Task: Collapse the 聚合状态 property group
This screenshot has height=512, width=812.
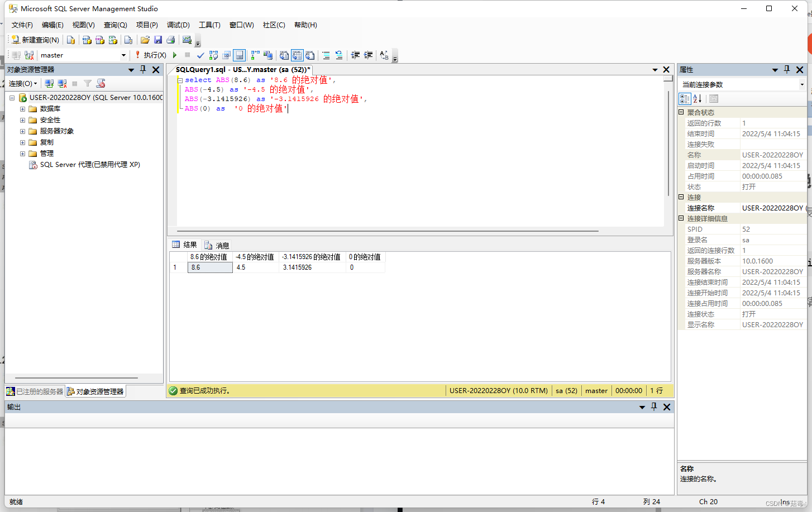Action: (681, 112)
